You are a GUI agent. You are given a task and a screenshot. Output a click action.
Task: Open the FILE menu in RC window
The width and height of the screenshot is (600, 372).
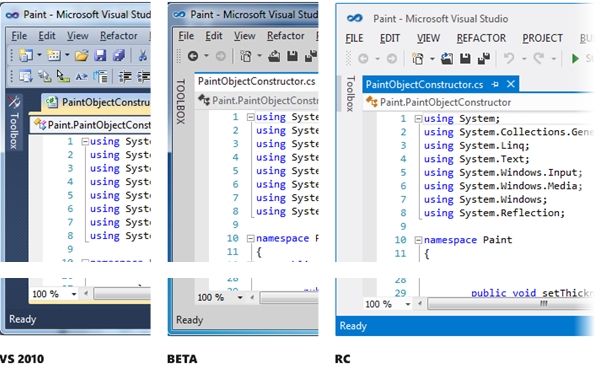pyautogui.click(x=354, y=38)
